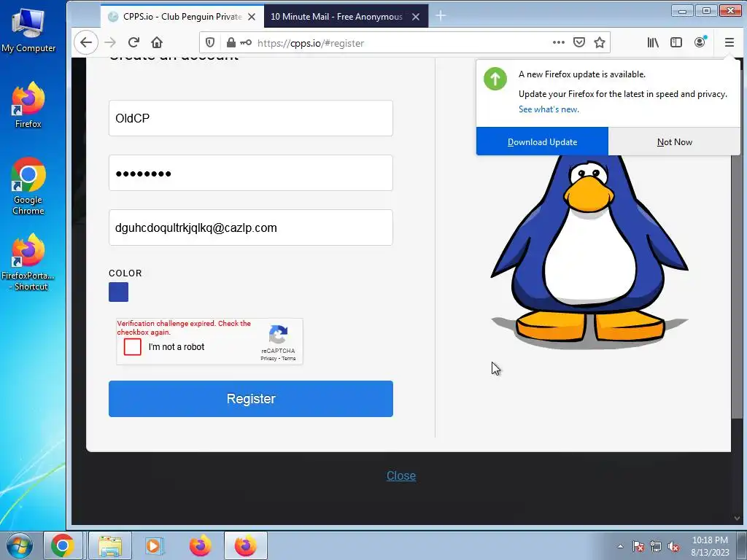Click the first Firefox taskbar icon
The height and width of the screenshot is (560, 747).
click(200, 545)
